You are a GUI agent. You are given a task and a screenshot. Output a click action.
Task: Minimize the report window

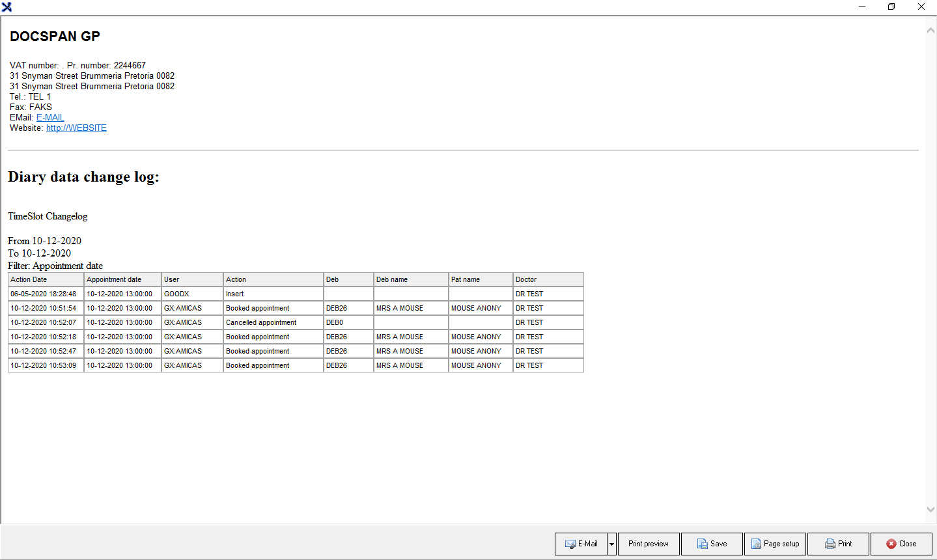pyautogui.click(x=861, y=7)
